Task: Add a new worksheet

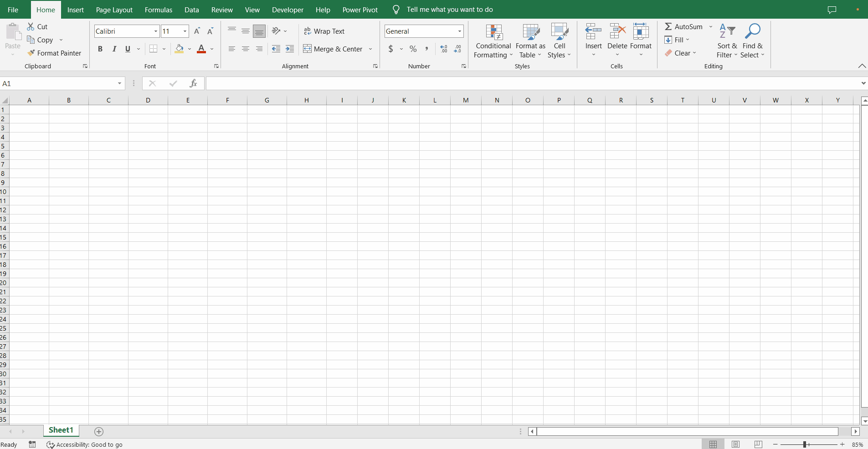Action: (x=98, y=431)
